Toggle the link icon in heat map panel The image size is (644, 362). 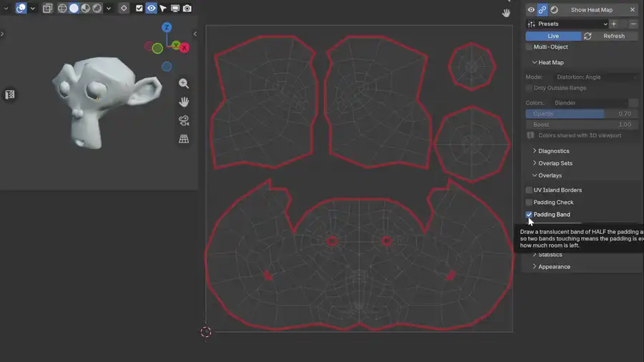[x=542, y=10]
